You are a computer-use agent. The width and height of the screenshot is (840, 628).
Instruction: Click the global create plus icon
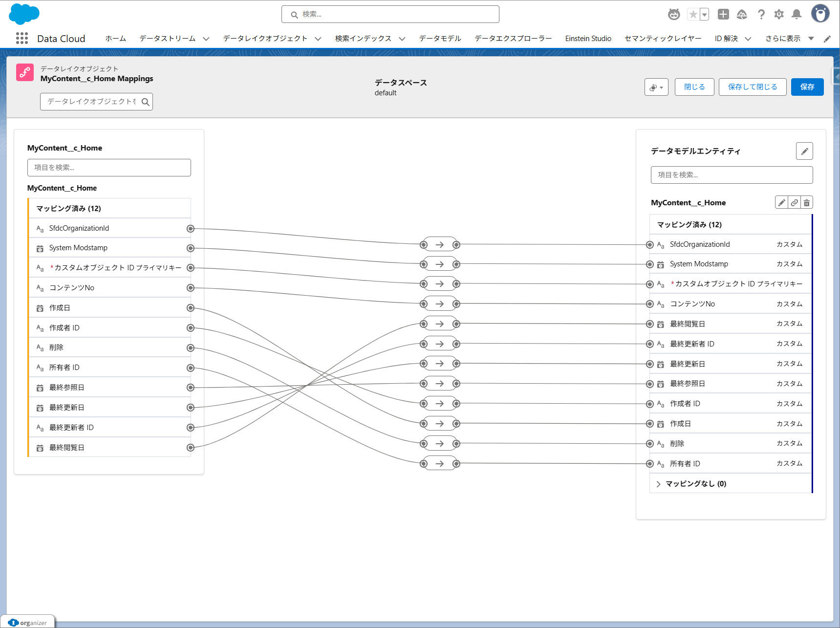[x=723, y=14]
